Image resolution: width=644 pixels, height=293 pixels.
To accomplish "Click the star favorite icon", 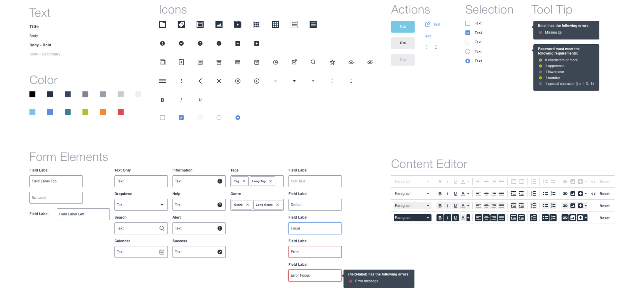I will [x=332, y=62].
